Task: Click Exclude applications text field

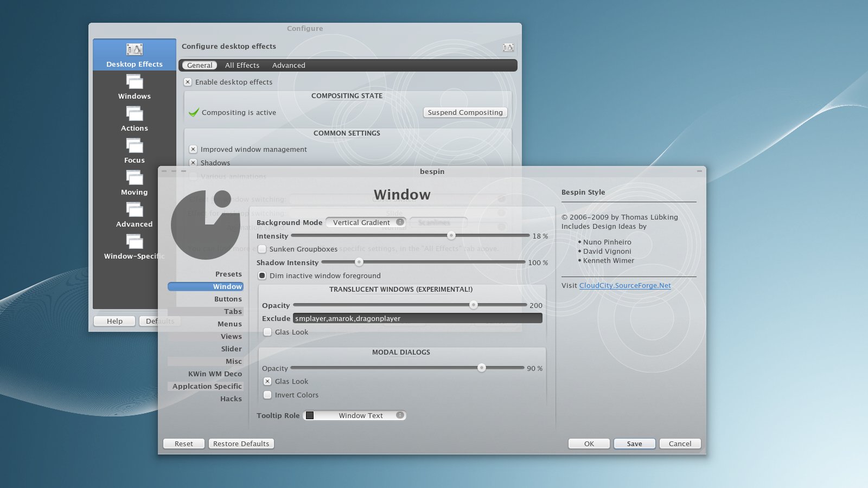Action: click(x=418, y=318)
